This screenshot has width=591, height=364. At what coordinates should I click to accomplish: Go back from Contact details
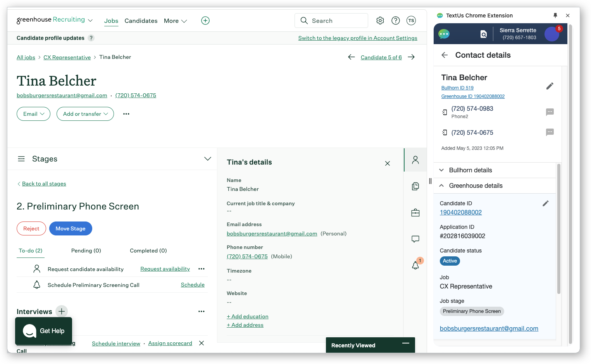pos(445,55)
